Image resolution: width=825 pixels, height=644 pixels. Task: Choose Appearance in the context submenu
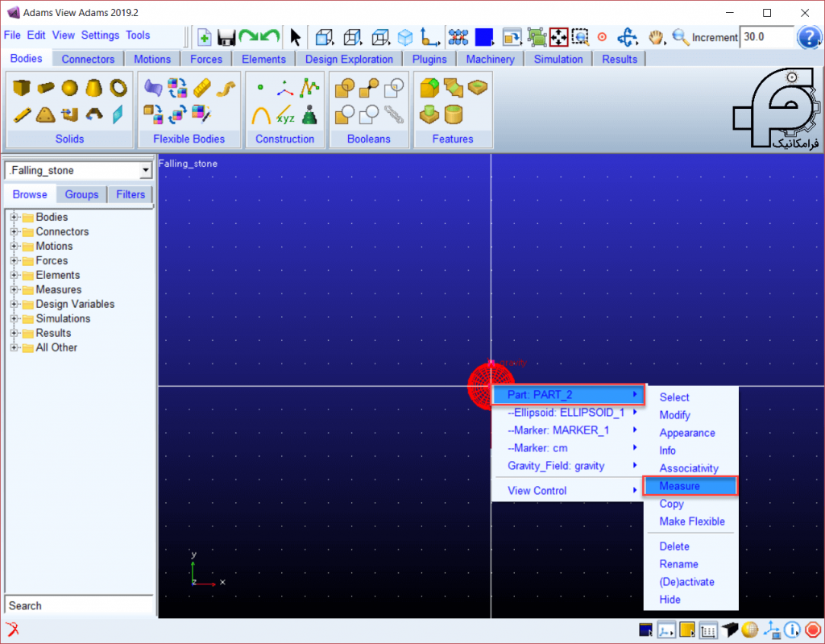687,433
